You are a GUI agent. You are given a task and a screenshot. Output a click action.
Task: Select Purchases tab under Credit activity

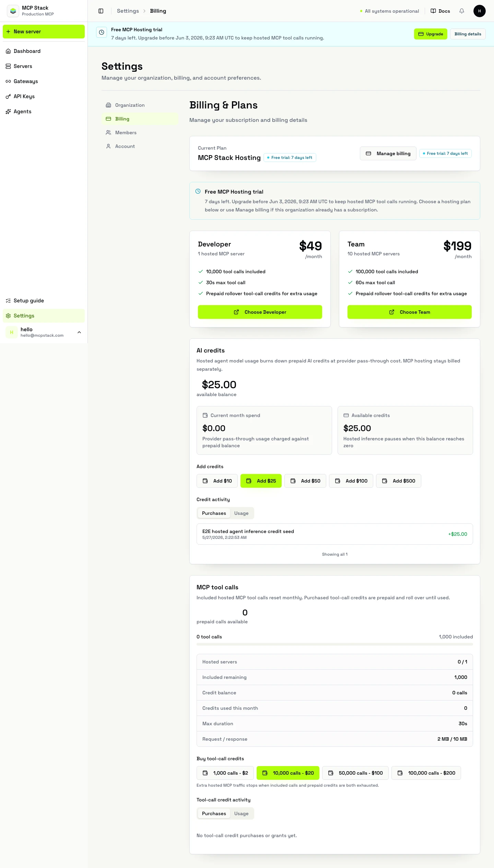coord(214,513)
